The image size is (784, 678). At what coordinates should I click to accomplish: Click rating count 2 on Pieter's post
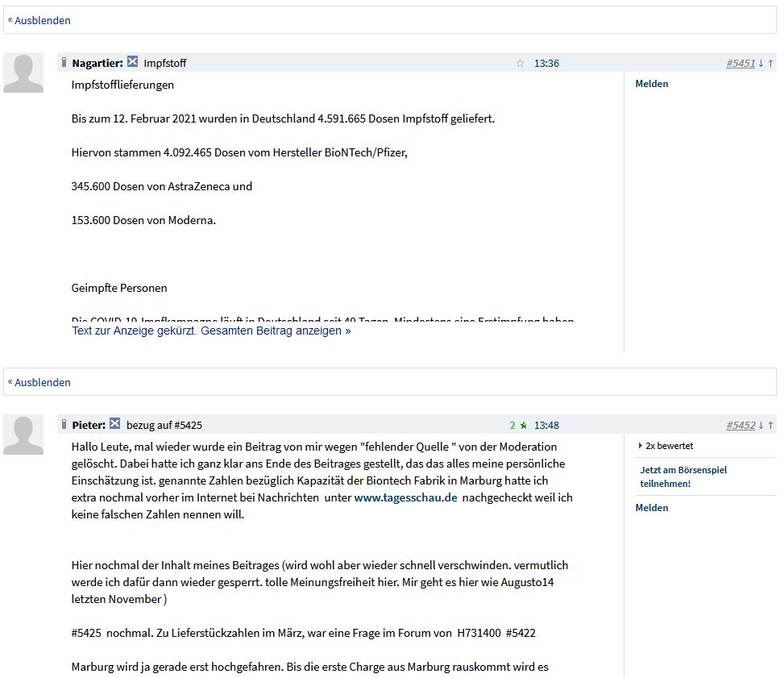(x=512, y=425)
